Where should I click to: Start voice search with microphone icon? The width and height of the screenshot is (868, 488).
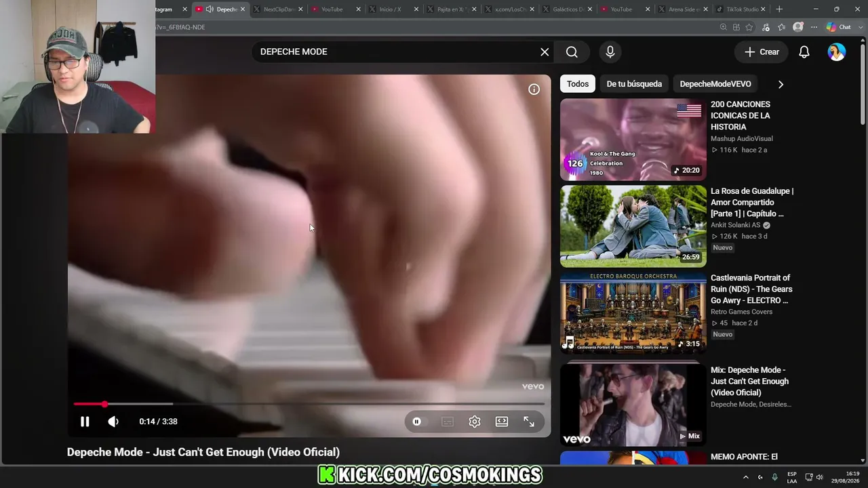click(610, 52)
